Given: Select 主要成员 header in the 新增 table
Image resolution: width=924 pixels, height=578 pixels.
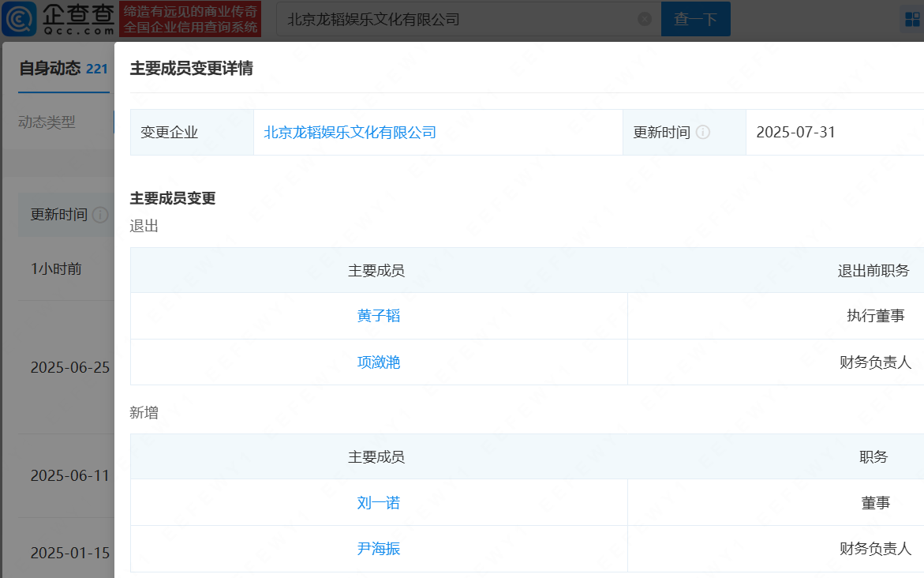Looking at the screenshot, I should click(376, 456).
